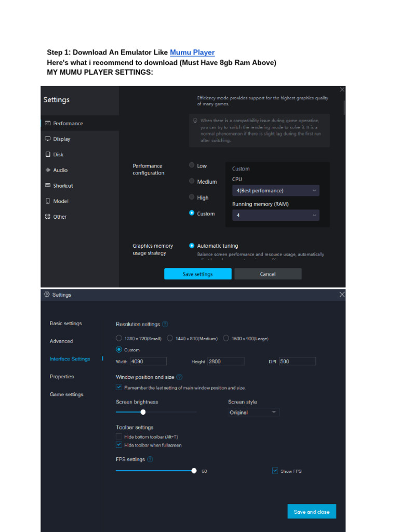Click help icon beside Window position and size
Image resolution: width=399 pixels, height=532 pixels.
(179, 377)
